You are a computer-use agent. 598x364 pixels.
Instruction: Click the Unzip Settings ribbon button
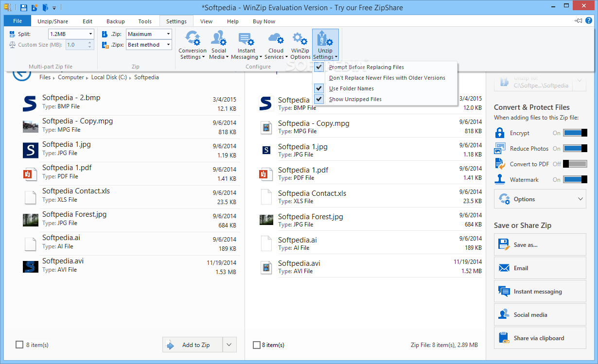325,45
